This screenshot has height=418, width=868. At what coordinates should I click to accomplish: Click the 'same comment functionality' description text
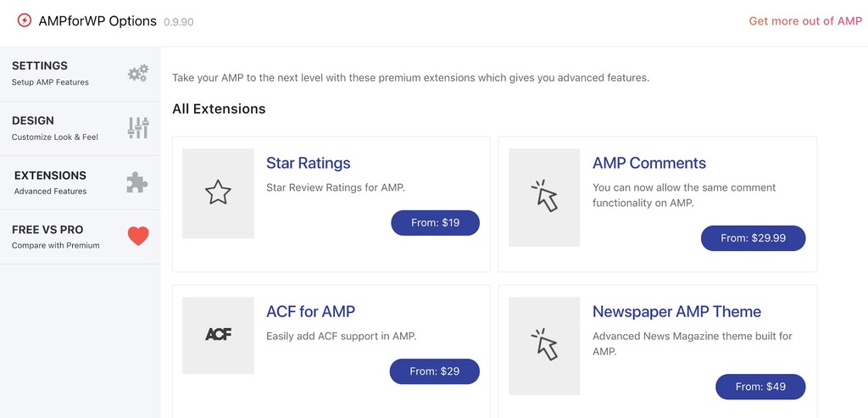click(684, 196)
